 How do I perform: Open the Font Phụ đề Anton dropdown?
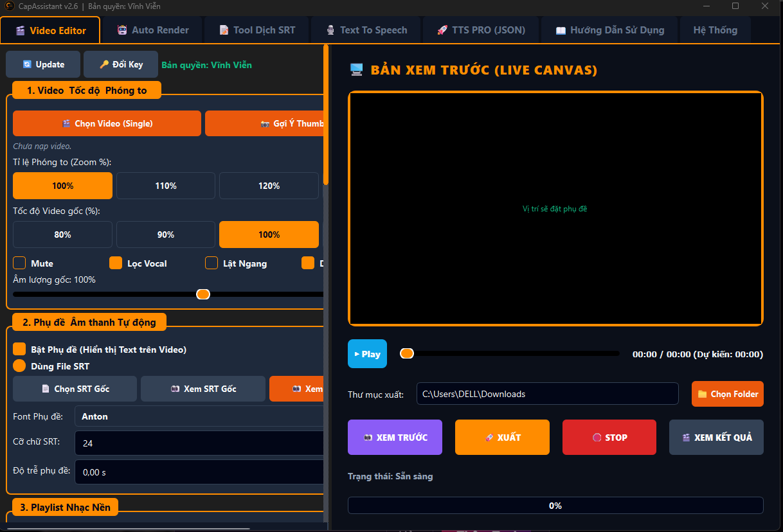pos(199,416)
